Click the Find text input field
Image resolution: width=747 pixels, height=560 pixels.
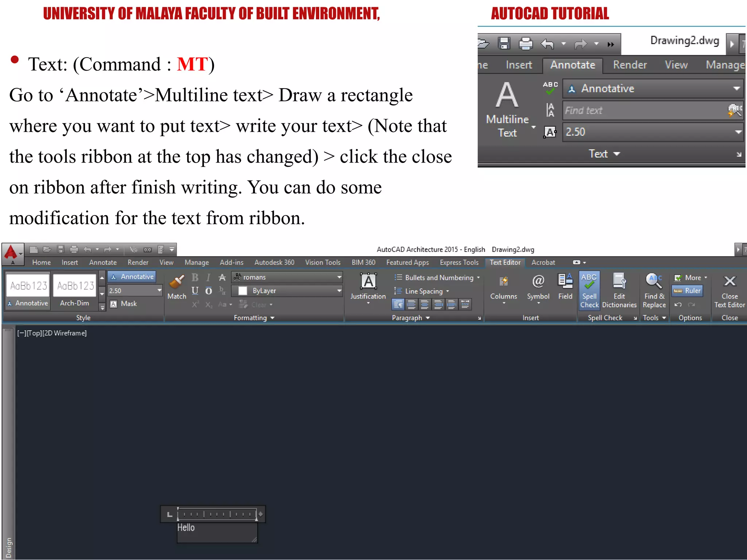tap(644, 110)
